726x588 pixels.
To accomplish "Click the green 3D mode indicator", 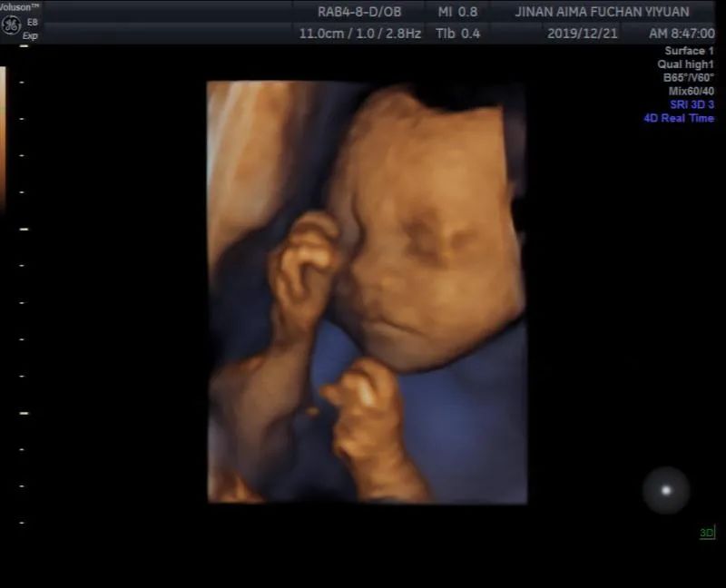I will (706, 533).
